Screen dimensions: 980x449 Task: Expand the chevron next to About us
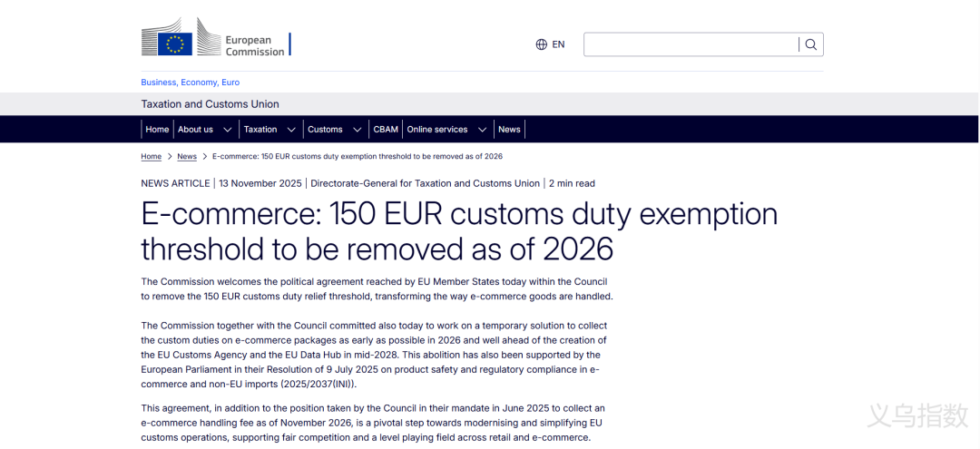click(x=227, y=130)
